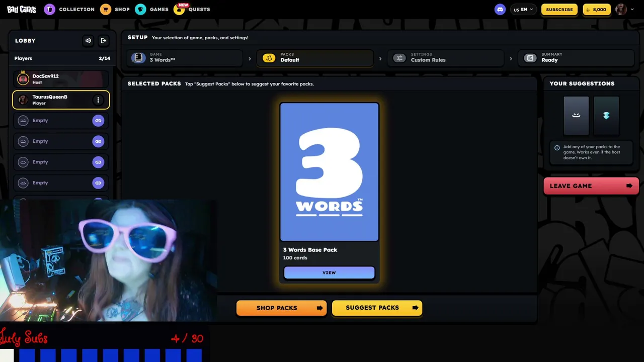Click the yellow Packs cards icon
This screenshot has width=644, height=362.
coord(269,58)
